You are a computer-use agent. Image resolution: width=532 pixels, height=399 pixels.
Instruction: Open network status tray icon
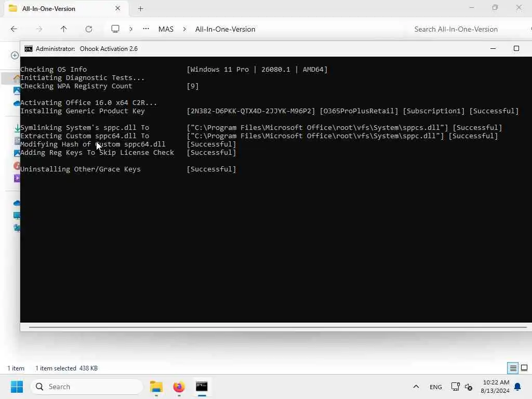tap(455, 387)
